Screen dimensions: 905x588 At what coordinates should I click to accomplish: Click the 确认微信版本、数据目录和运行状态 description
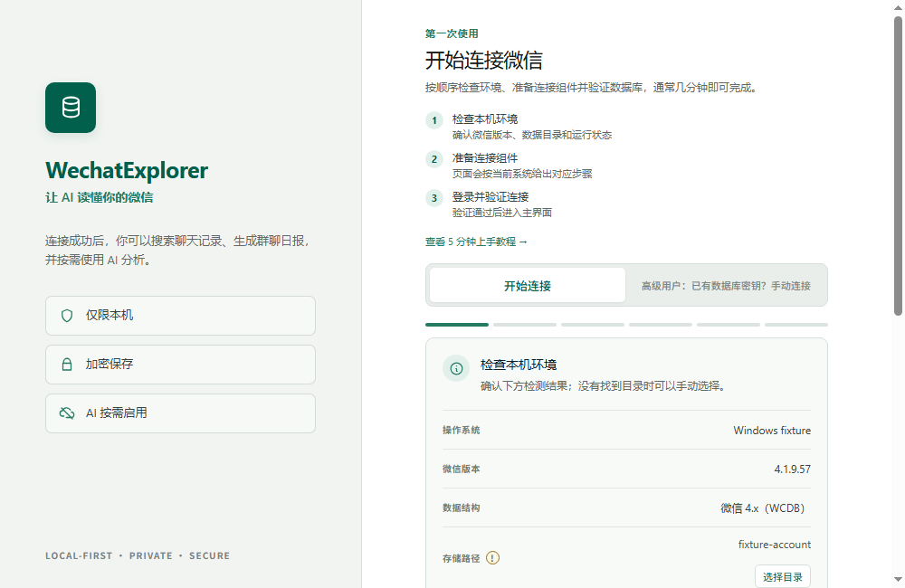(x=532, y=135)
